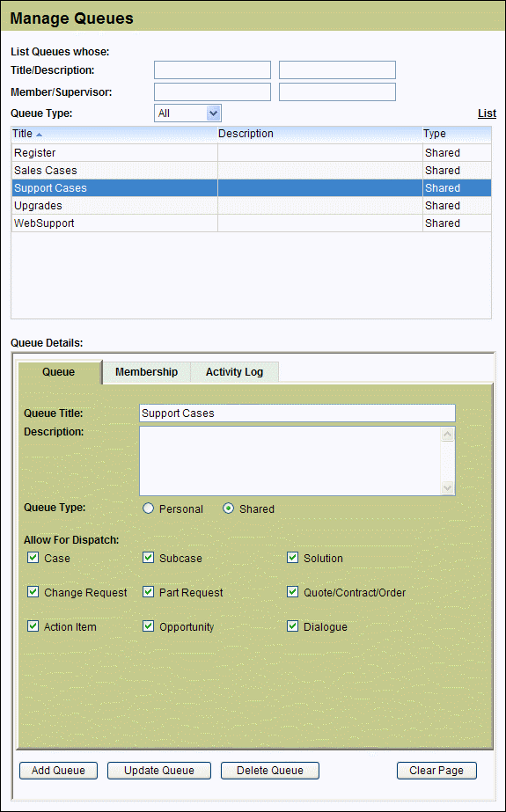Toggle the Subcase checkbox
The width and height of the screenshot is (506, 812).
pos(148,557)
